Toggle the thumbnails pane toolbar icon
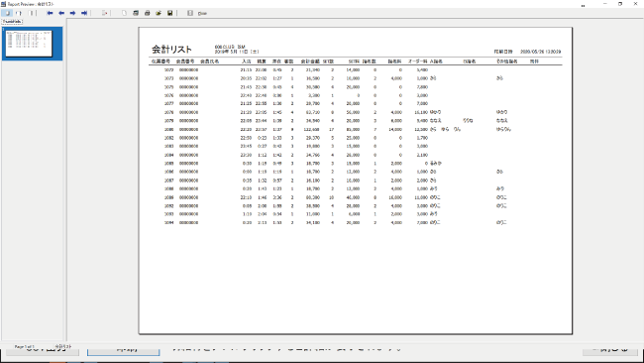This screenshot has height=363, width=644. point(7,13)
